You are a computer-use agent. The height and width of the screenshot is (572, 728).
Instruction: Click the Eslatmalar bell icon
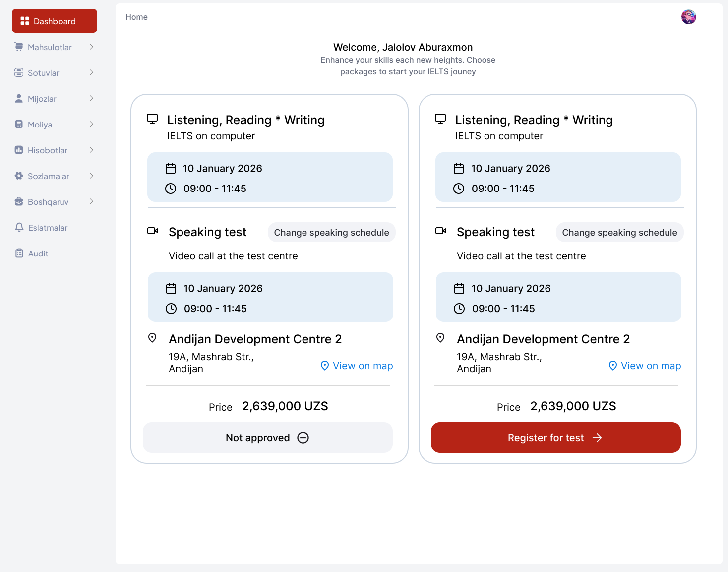(x=19, y=228)
